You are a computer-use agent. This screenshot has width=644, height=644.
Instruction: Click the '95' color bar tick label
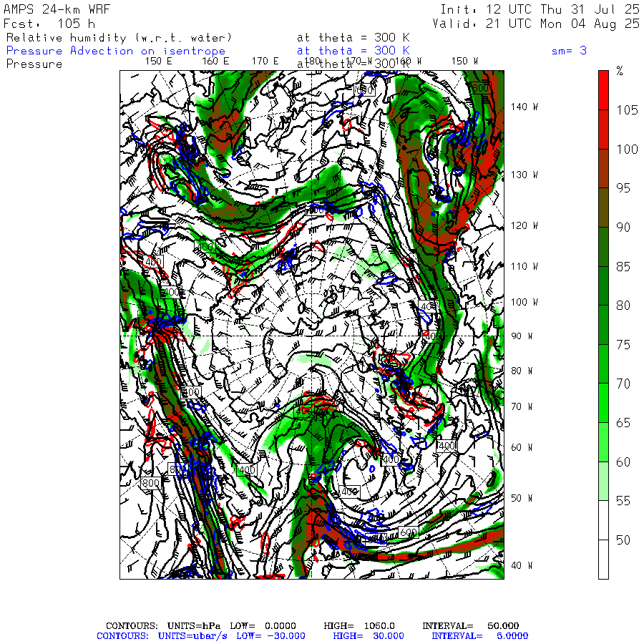(623, 188)
